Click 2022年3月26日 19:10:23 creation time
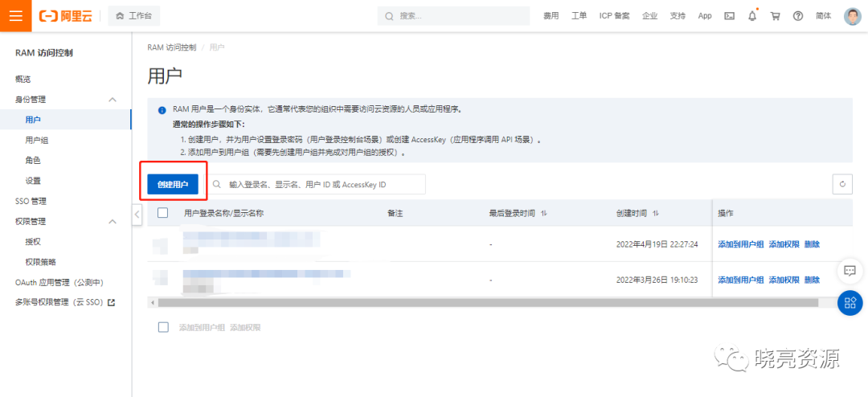The image size is (868, 397). tap(657, 280)
